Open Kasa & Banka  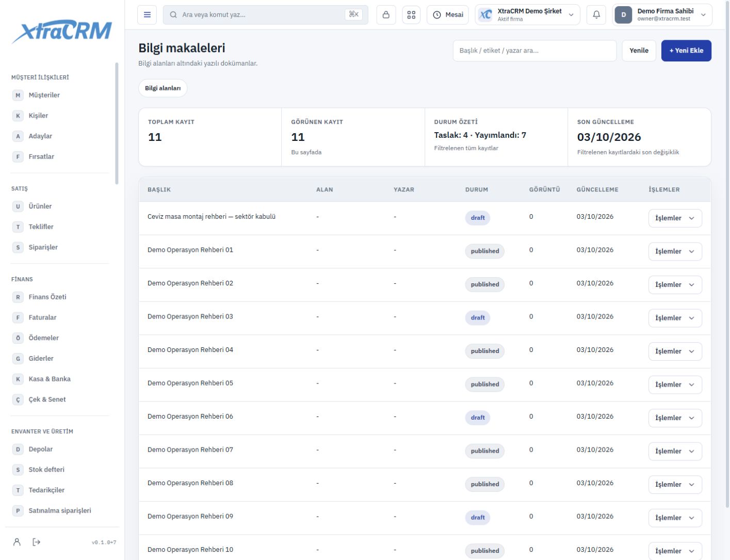click(x=60, y=379)
